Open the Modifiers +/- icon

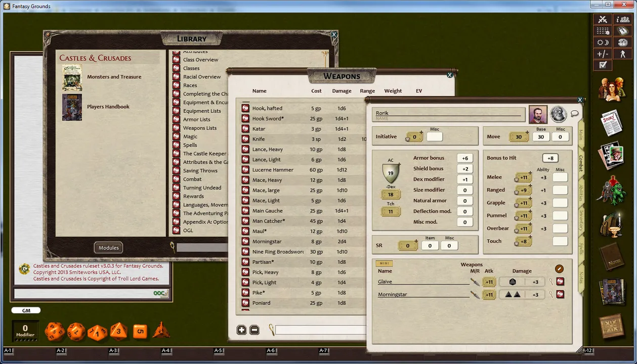coord(603,54)
